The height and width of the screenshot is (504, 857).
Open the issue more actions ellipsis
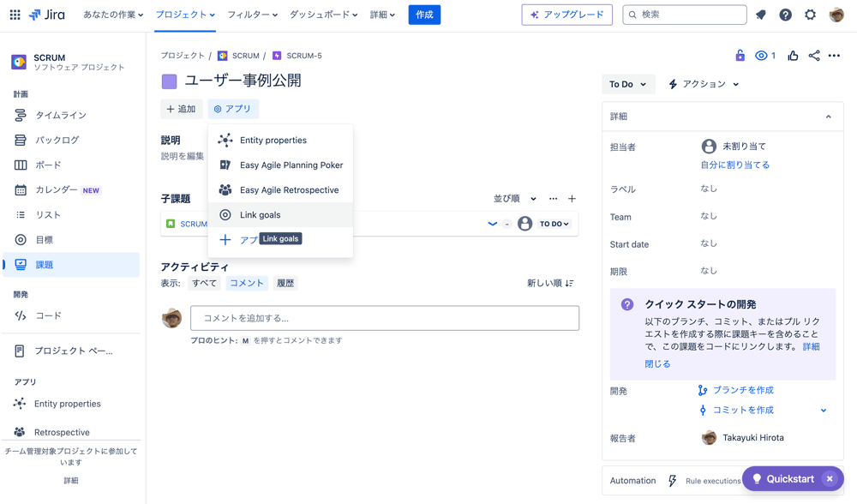click(x=834, y=55)
